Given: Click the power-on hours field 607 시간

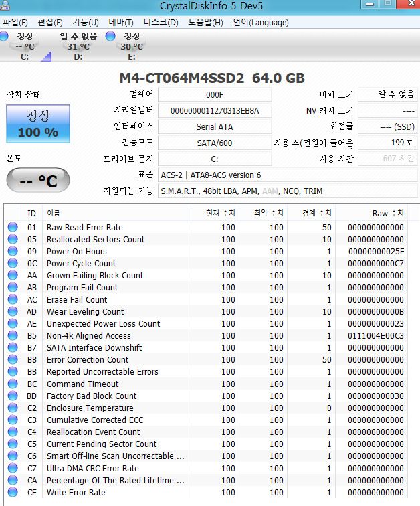Looking at the screenshot, I should point(388,159).
